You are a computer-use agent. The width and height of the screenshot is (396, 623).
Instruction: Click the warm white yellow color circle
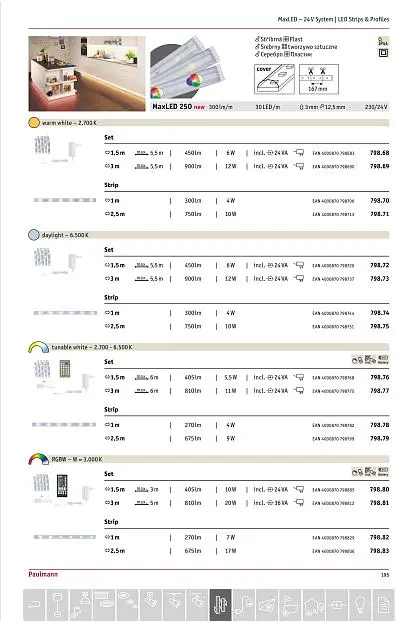pos(34,122)
